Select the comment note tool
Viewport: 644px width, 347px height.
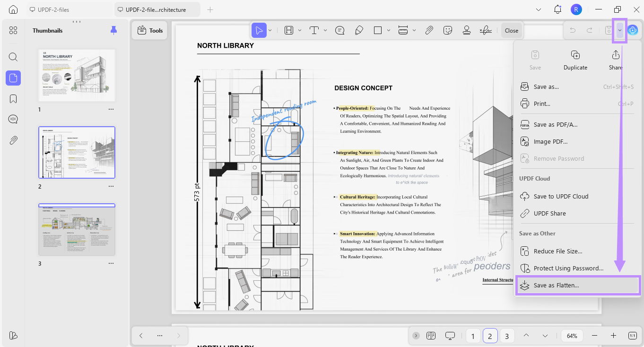click(339, 30)
